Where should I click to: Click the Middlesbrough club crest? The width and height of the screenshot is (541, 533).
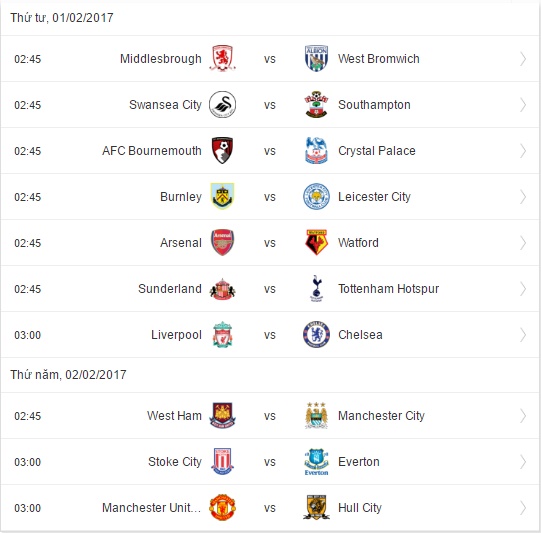click(223, 58)
